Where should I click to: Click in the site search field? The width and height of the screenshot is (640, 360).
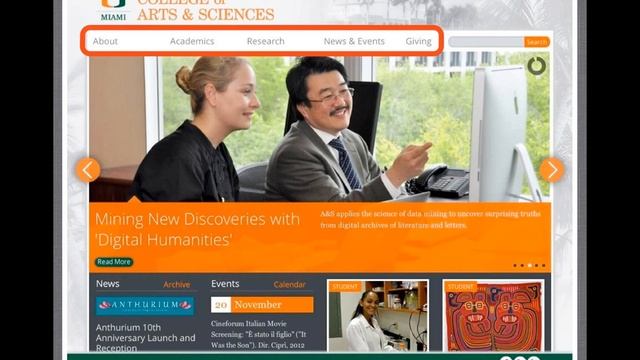[486, 42]
